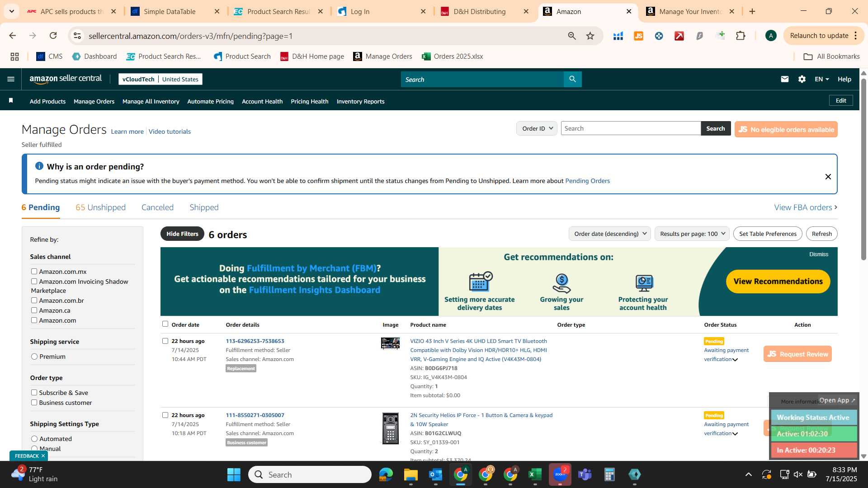Screen dimensions: 868x488
Task: Check the Amazon.com sales channel
Action: tap(34, 320)
